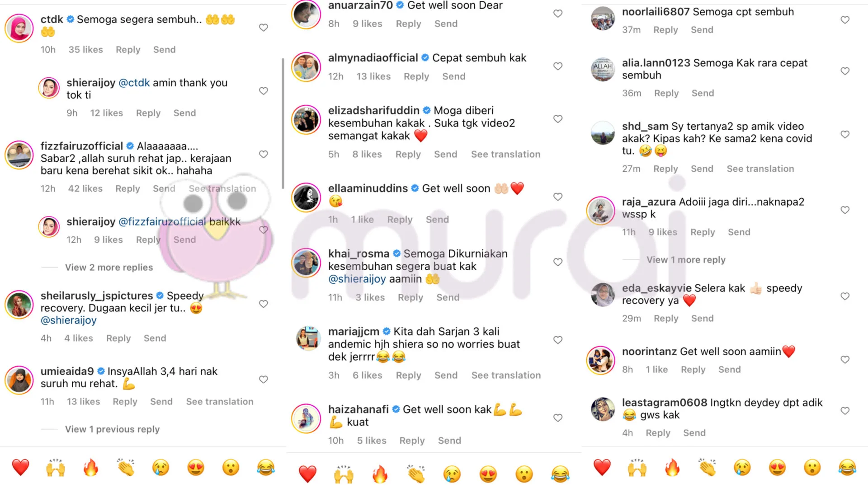Tap surprised face emoji in right bar
Viewport: 868px width, 488px height.
812,467
